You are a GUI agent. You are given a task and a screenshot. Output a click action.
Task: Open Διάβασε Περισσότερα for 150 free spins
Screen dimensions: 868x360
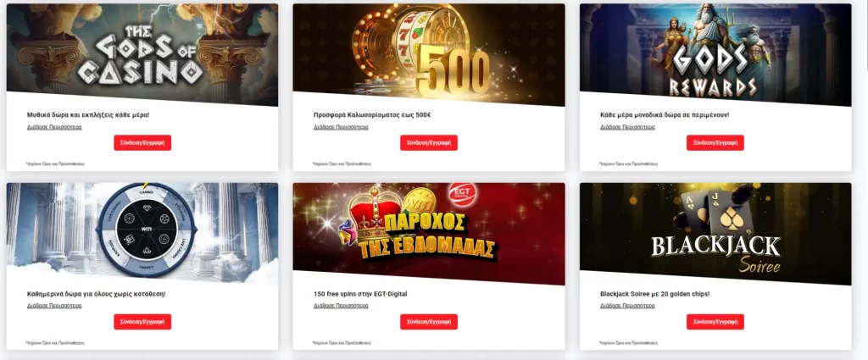point(341,306)
